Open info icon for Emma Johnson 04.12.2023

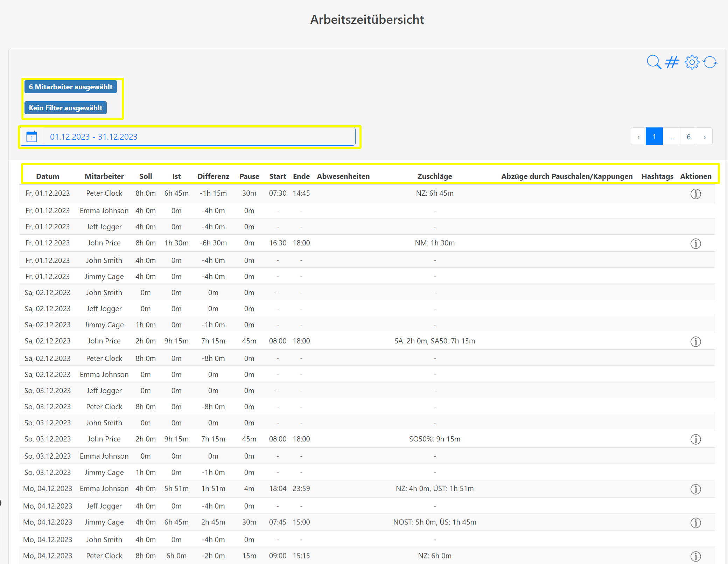click(x=695, y=489)
